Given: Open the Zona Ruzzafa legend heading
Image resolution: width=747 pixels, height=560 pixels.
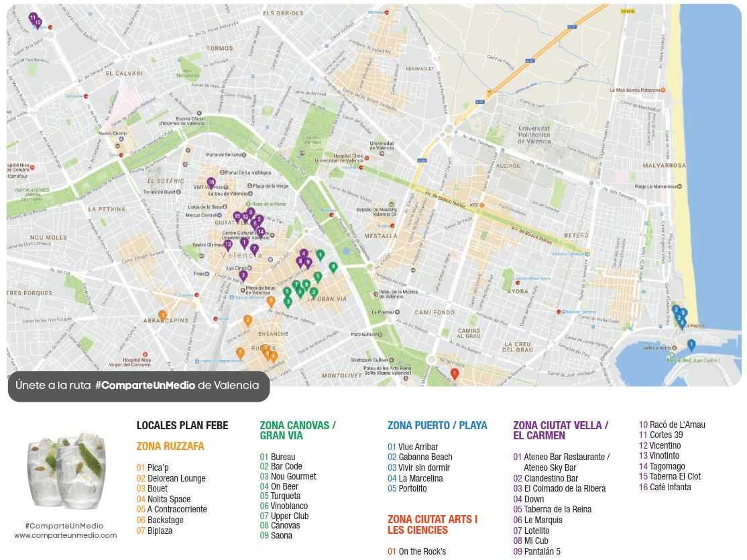Looking at the screenshot, I should point(170,446).
